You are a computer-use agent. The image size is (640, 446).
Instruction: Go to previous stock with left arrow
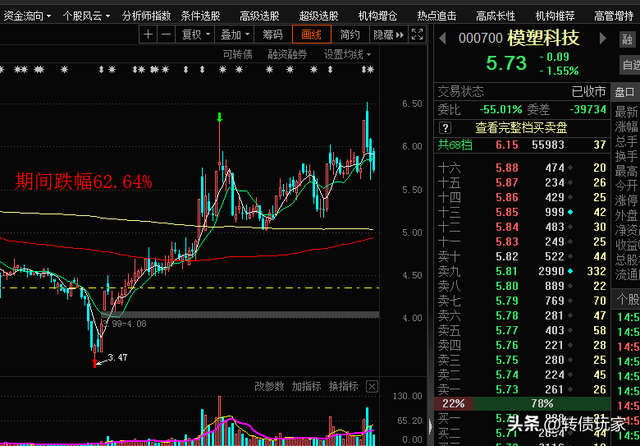442,38
